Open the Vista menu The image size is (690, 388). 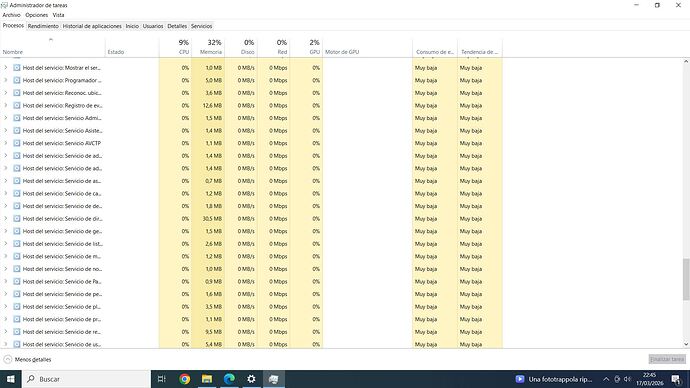(x=58, y=15)
